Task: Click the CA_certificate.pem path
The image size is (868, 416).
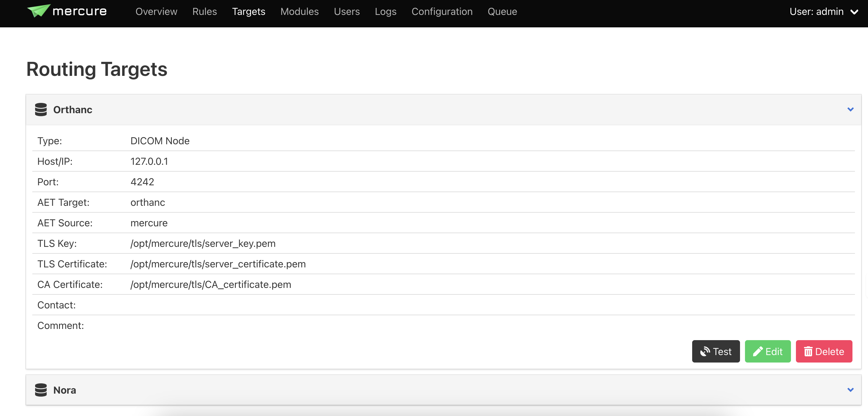Action: pyautogui.click(x=211, y=284)
